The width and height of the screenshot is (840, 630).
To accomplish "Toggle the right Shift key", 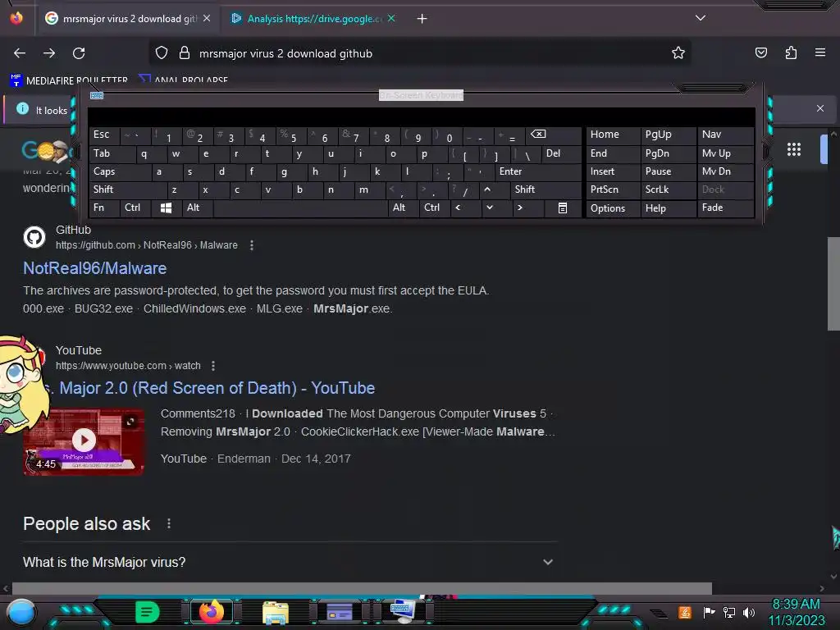I will 546,189.
